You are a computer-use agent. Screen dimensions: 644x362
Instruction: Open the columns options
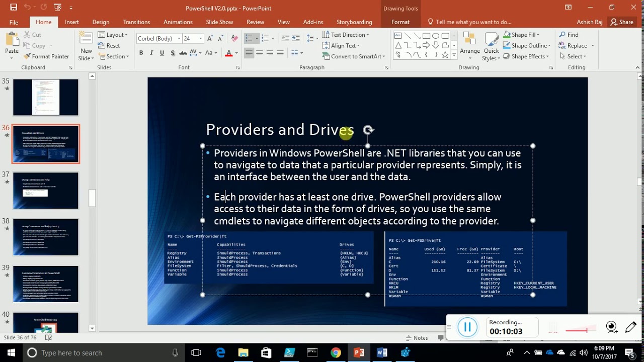[x=297, y=53]
